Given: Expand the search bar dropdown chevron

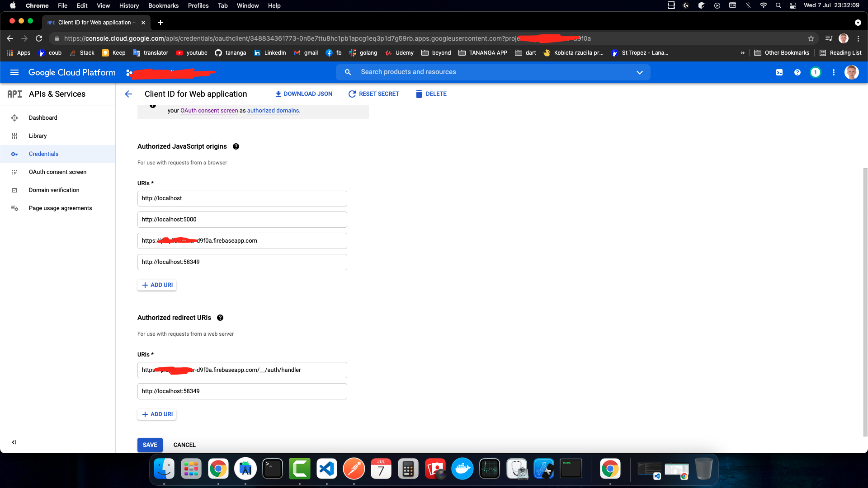Looking at the screenshot, I should pyautogui.click(x=640, y=72).
